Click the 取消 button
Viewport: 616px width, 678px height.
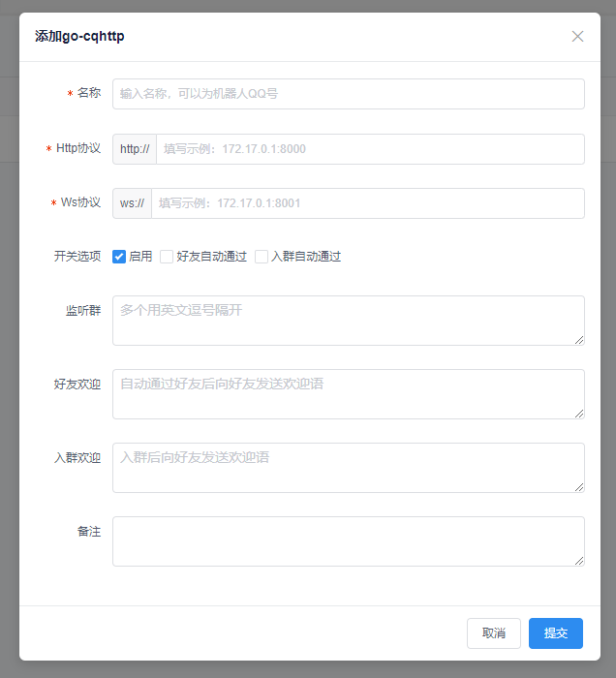[x=494, y=633]
